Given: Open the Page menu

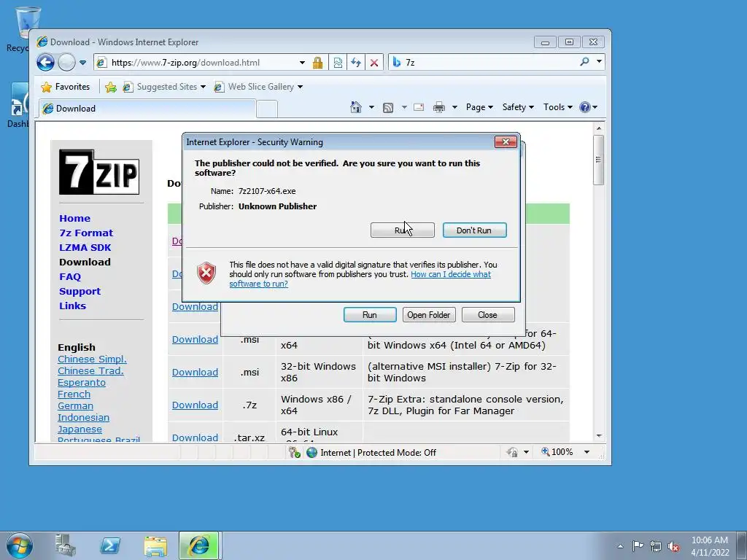Looking at the screenshot, I should 479,107.
